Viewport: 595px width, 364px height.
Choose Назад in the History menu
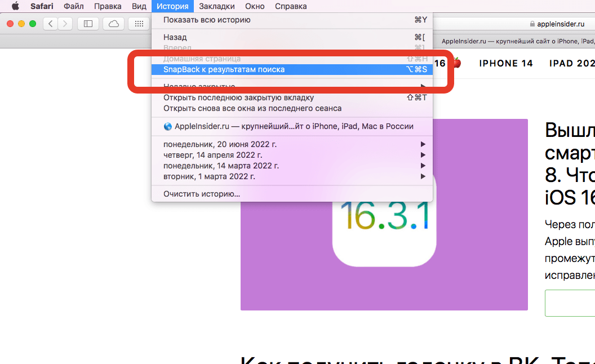point(292,37)
